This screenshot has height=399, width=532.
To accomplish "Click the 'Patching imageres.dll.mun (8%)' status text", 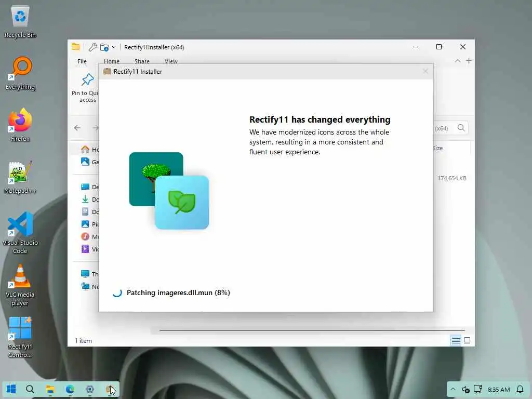I will [178, 292].
